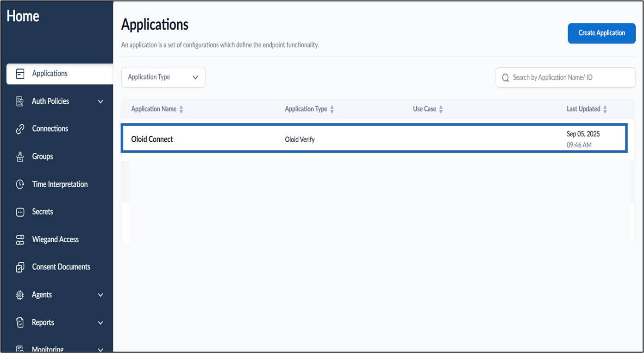Click the Last Updated column header

pos(583,109)
